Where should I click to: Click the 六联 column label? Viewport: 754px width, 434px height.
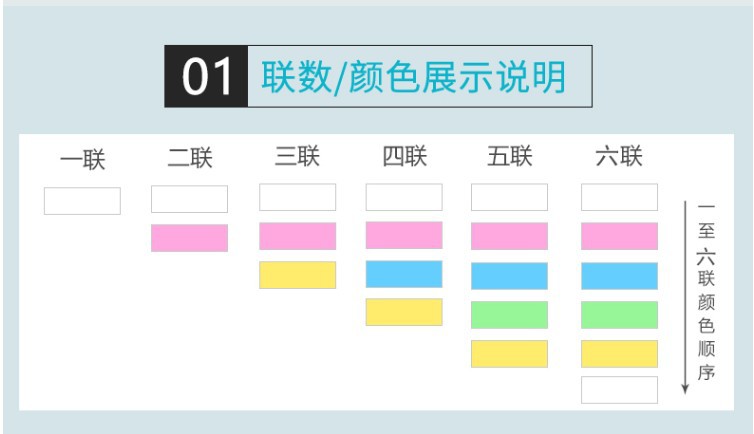coord(619,157)
